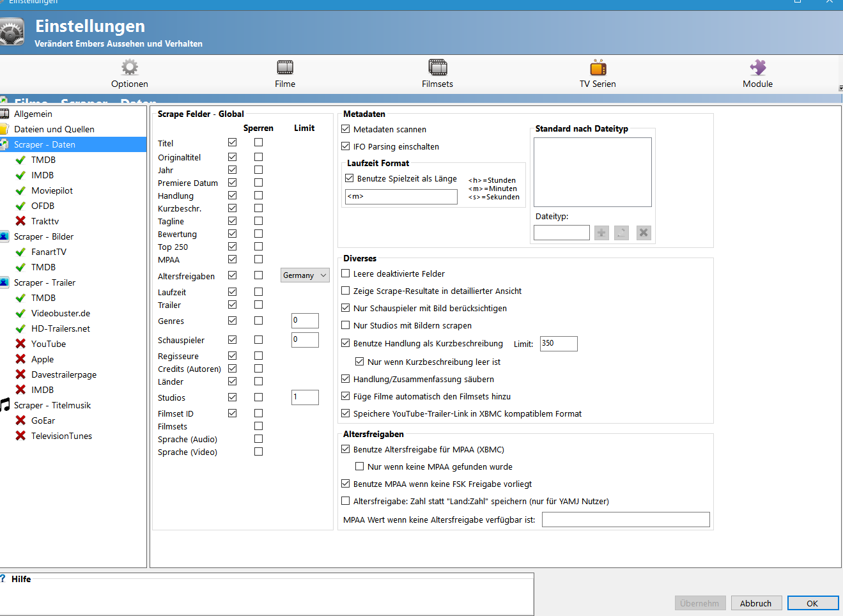Screen dimensions: 843x616
Task: Click the Laufzeit format <m> field
Action: [401, 197]
